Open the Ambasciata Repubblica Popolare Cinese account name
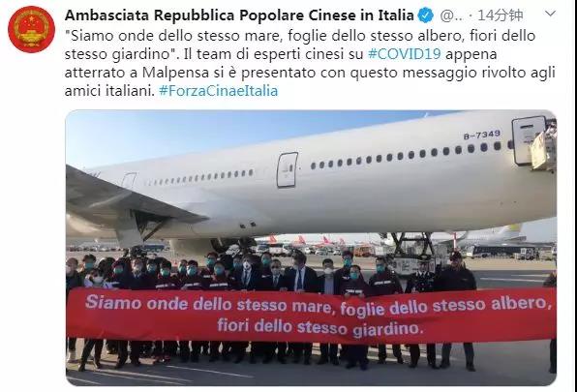Viewport: 577px width, 392px height. pyautogui.click(x=239, y=15)
